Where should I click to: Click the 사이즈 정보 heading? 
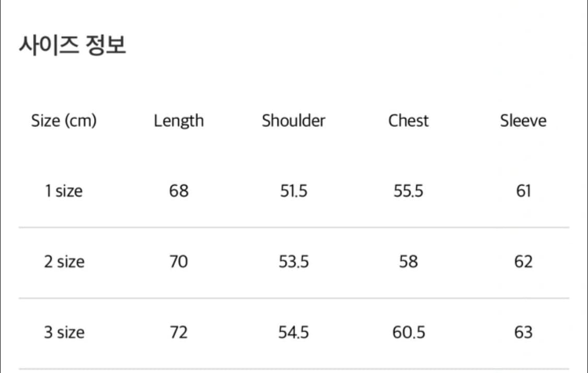click(x=73, y=46)
